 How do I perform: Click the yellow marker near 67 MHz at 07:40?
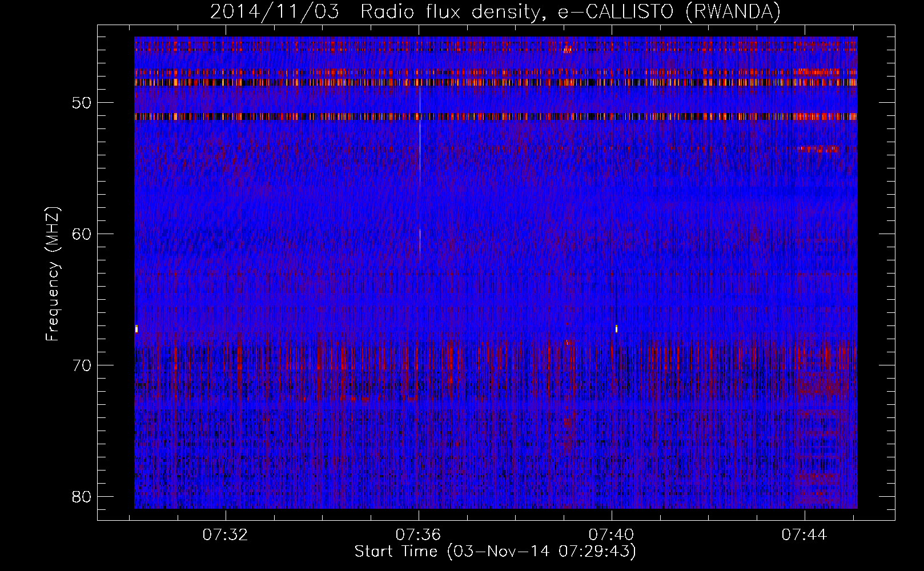tap(616, 328)
